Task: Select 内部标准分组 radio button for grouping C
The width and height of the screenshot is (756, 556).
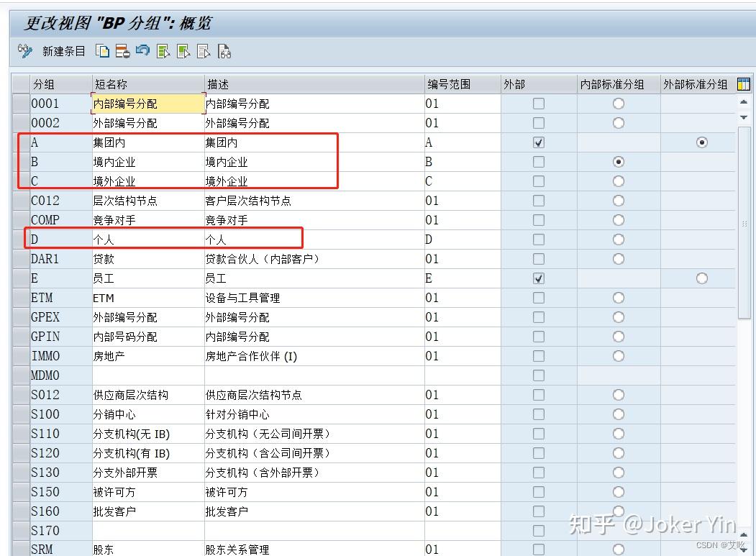Action: tap(619, 181)
